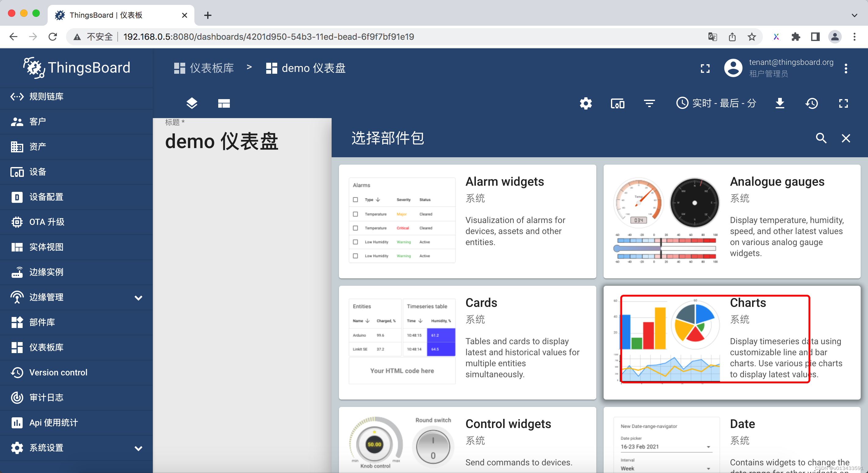
Task: Click the Version control history icon
Action: pyautogui.click(x=17, y=372)
